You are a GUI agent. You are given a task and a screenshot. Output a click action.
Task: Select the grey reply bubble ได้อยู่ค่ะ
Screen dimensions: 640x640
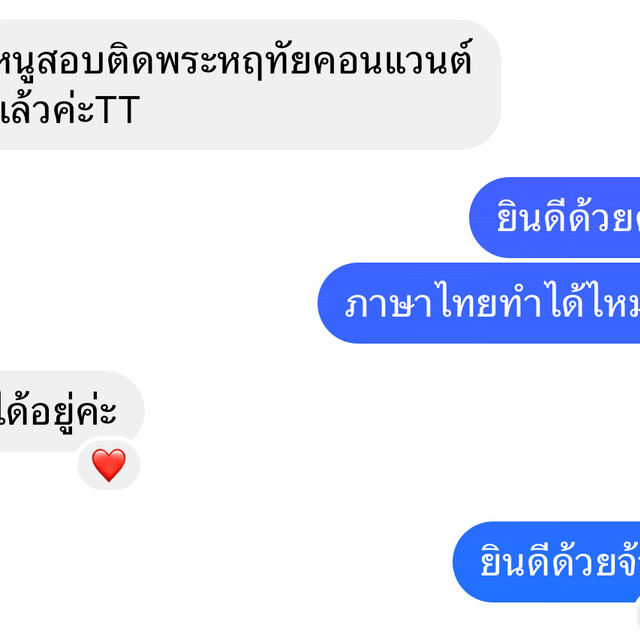(x=72, y=411)
